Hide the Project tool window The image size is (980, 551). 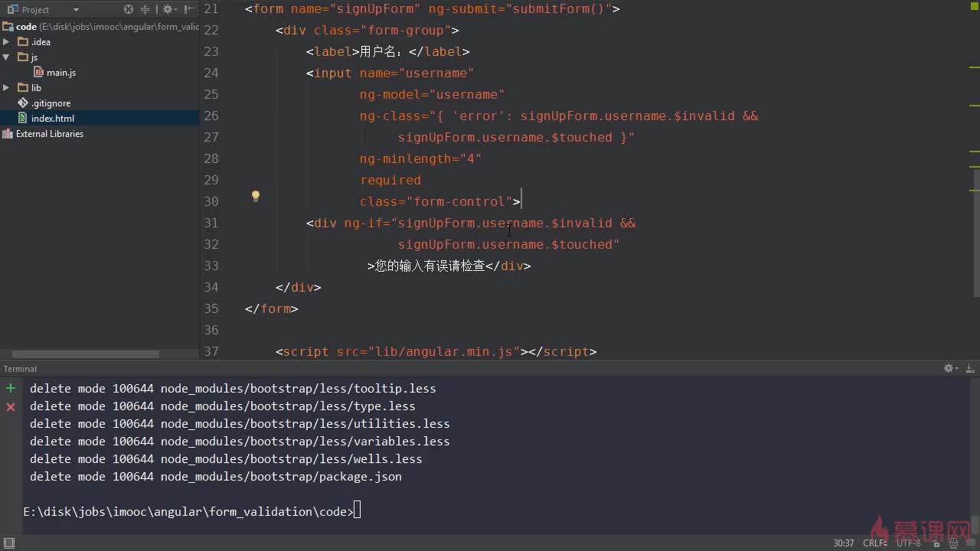coord(189,9)
